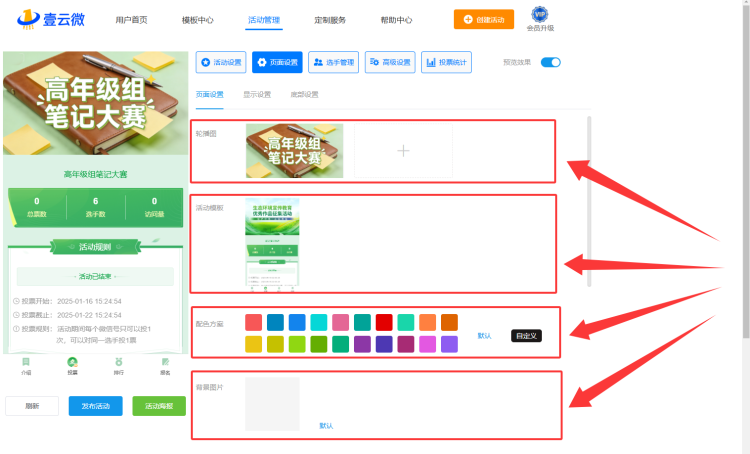Screen dimensions: 750x454
Task: Open 选手管理 toolbar button
Action: pyautogui.click(x=333, y=62)
